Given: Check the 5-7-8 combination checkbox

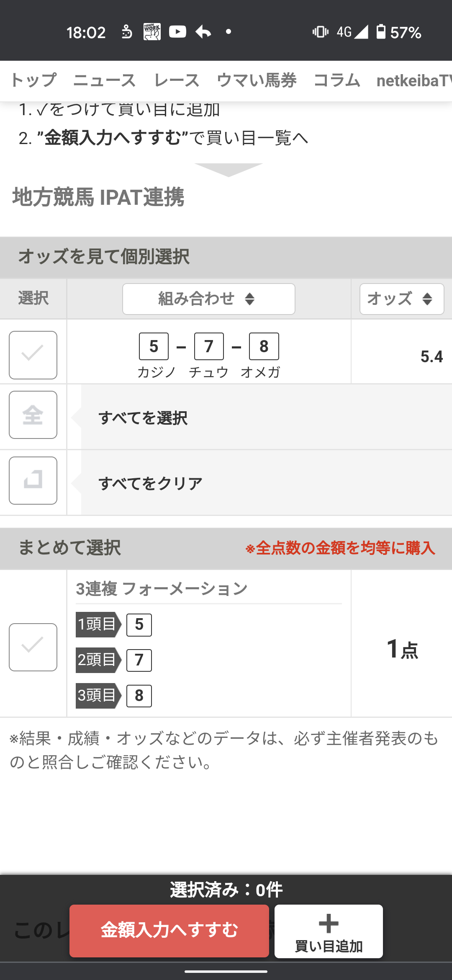Looking at the screenshot, I should (x=33, y=355).
